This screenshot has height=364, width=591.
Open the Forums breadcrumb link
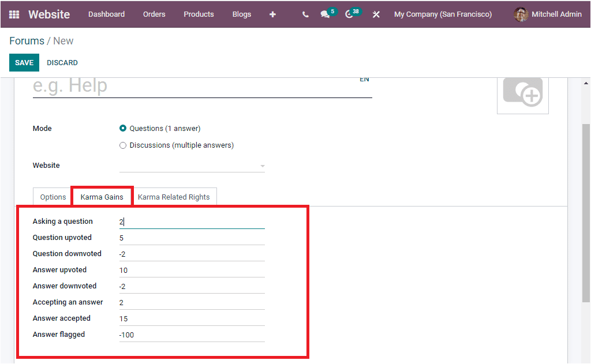[x=27, y=40]
